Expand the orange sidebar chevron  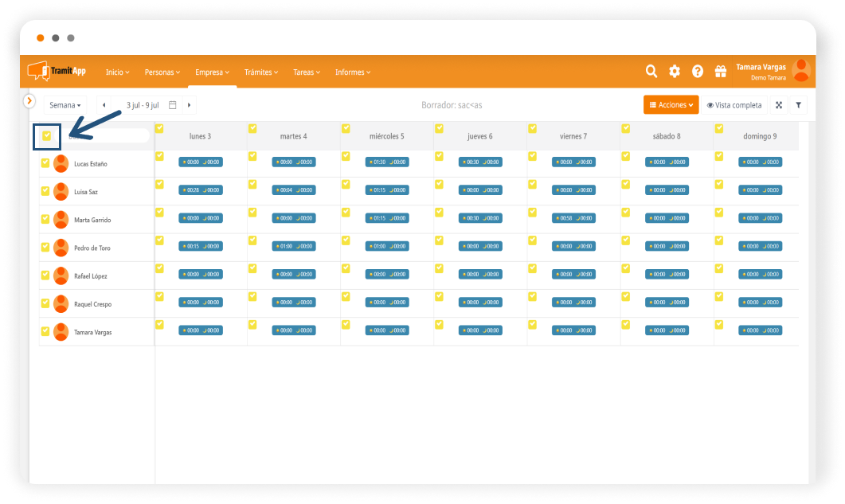tap(29, 101)
